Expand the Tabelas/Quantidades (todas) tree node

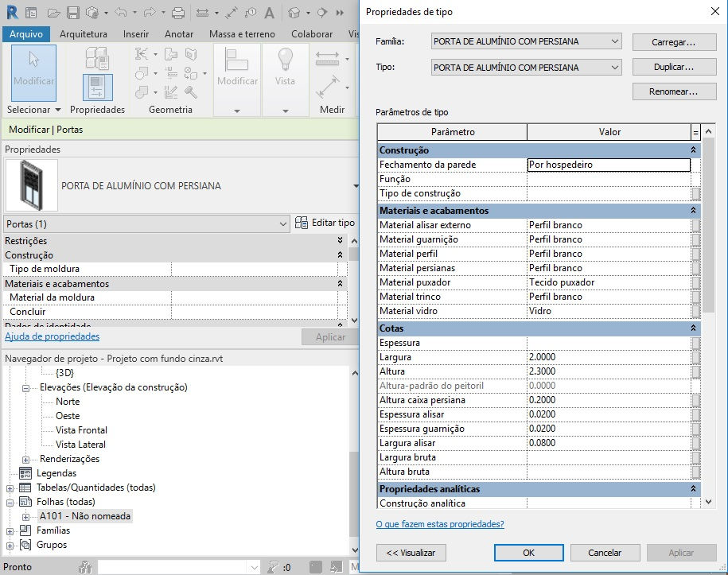click(10, 488)
